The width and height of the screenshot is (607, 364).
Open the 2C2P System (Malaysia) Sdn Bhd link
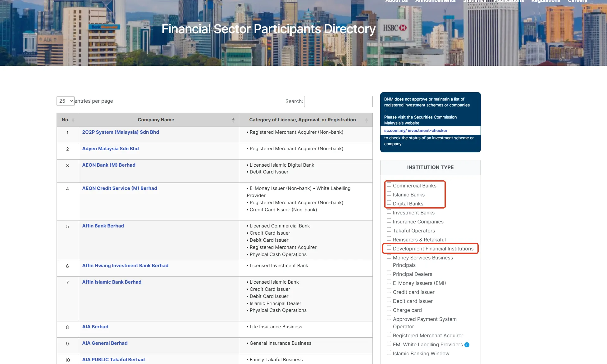point(121,132)
